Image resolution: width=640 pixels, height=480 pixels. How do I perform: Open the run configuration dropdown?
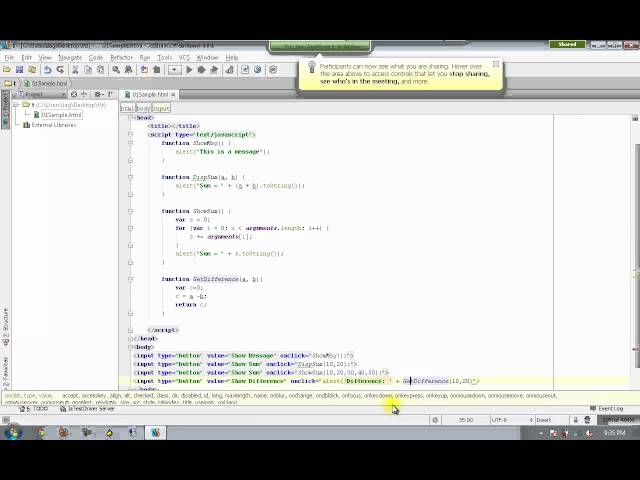point(174,70)
